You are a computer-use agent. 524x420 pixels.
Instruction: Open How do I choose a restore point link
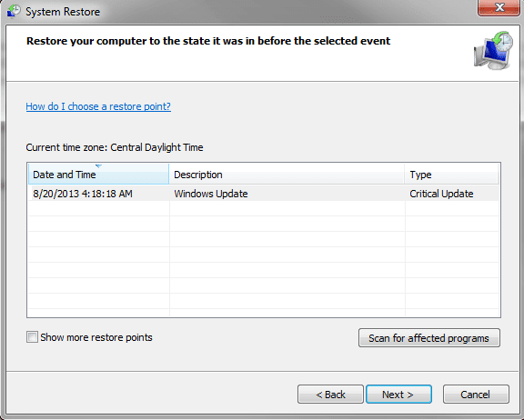(x=98, y=106)
